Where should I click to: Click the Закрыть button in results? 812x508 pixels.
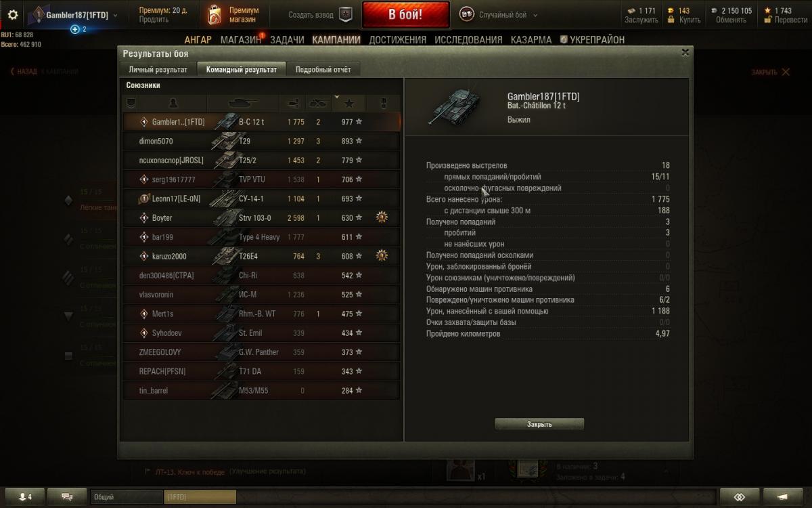[x=539, y=424]
